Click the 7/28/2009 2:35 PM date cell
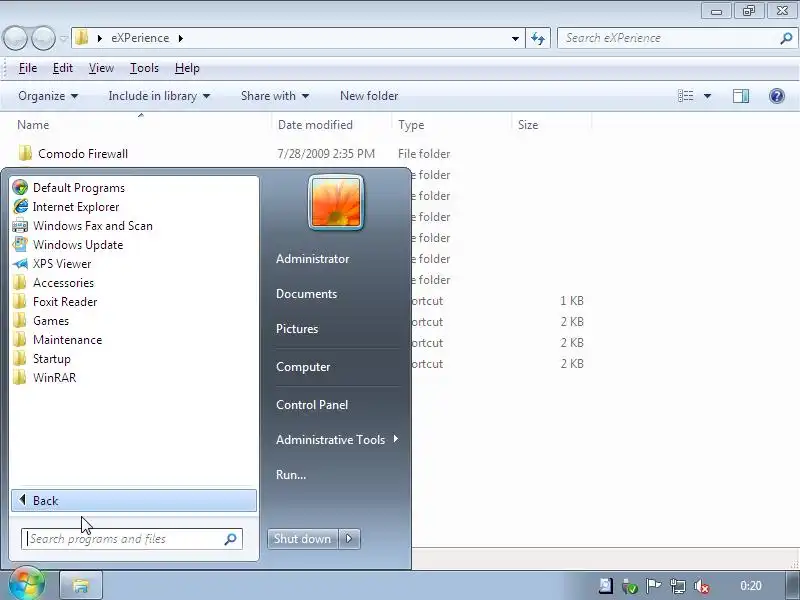Screen dimensions: 800x600 click(x=326, y=154)
